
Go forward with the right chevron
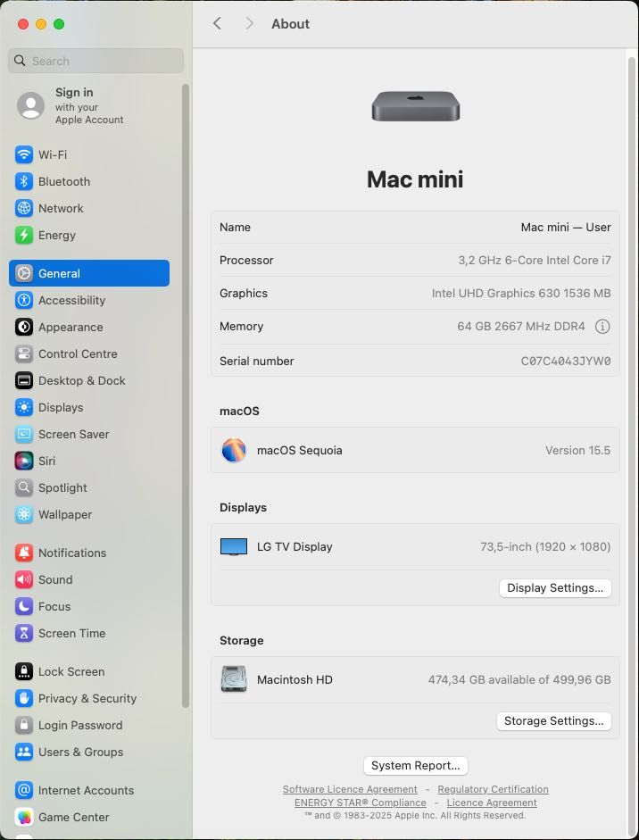[249, 23]
